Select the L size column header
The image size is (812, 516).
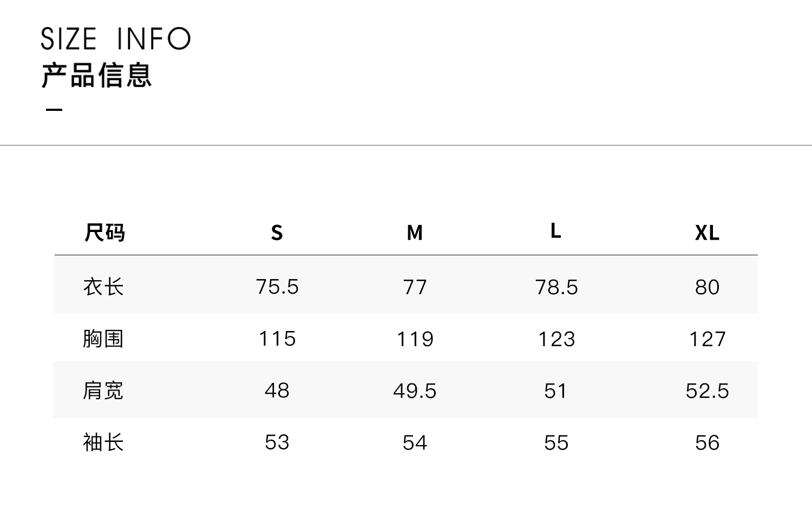(556, 231)
